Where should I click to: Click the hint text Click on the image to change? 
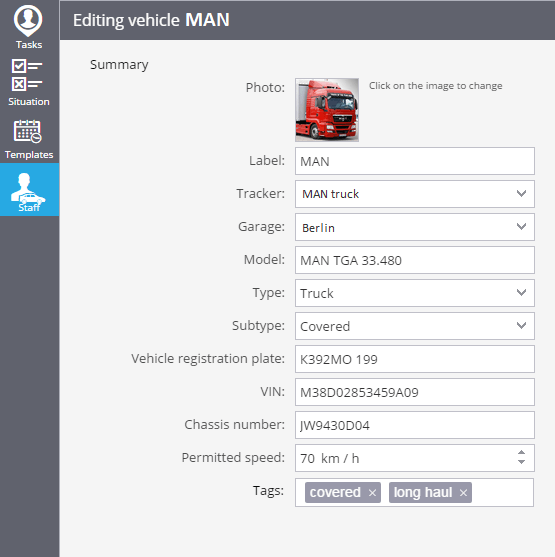[436, 86]
